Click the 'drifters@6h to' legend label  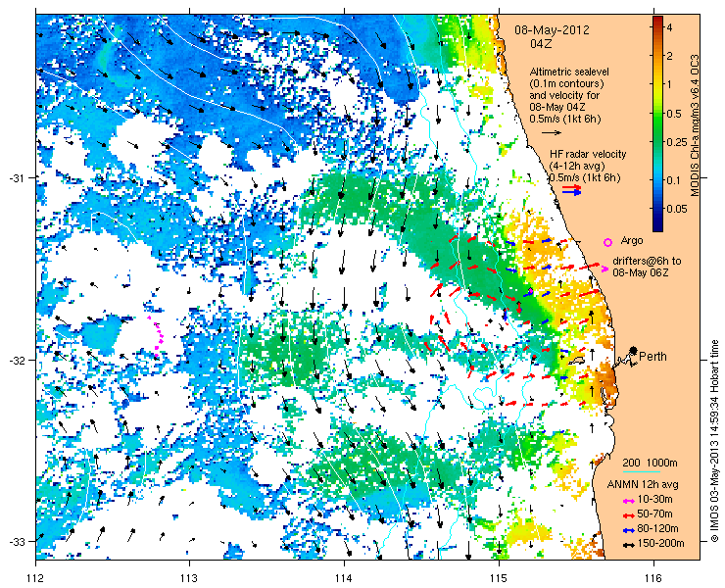647,261
